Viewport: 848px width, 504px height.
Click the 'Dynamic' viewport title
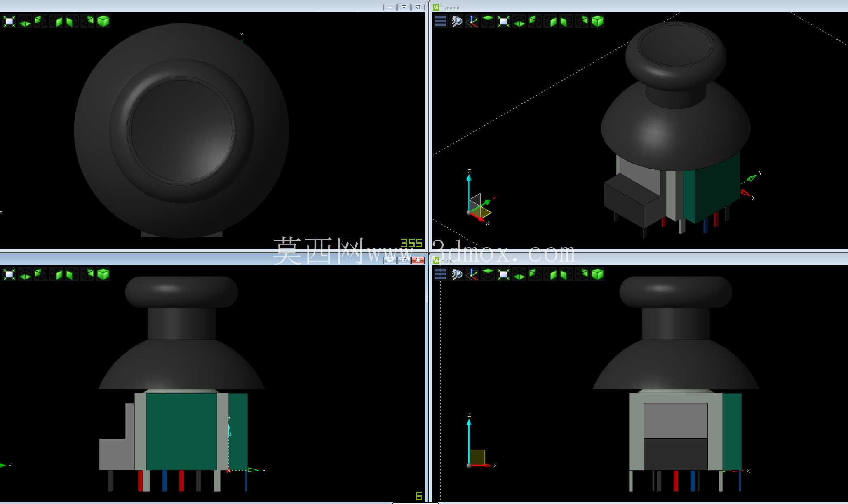pyautogui.click(x=451, y=7)
